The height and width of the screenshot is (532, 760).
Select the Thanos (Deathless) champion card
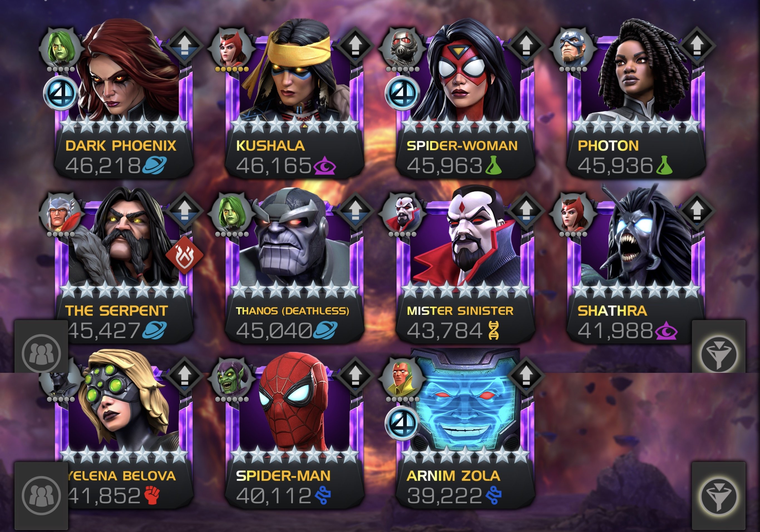[294, 265]
